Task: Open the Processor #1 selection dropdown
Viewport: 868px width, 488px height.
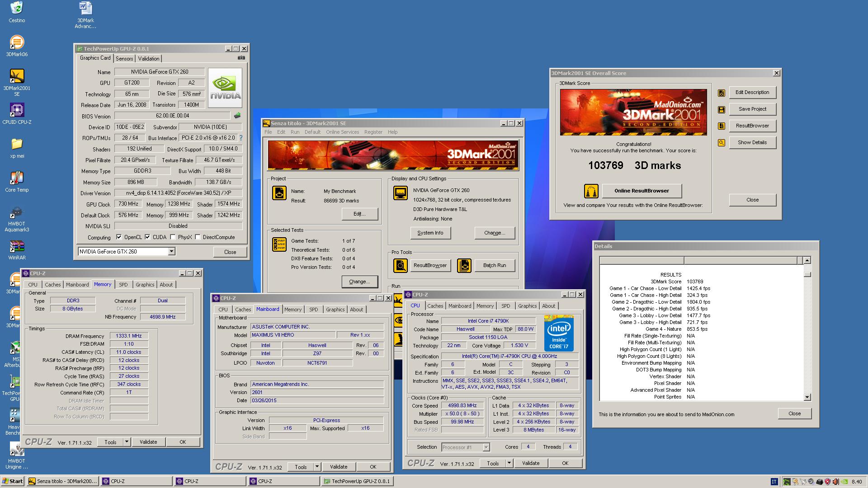Action: point(486,447)
